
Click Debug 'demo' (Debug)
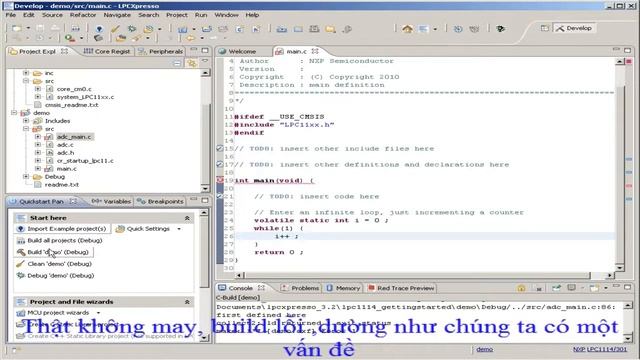56,276
